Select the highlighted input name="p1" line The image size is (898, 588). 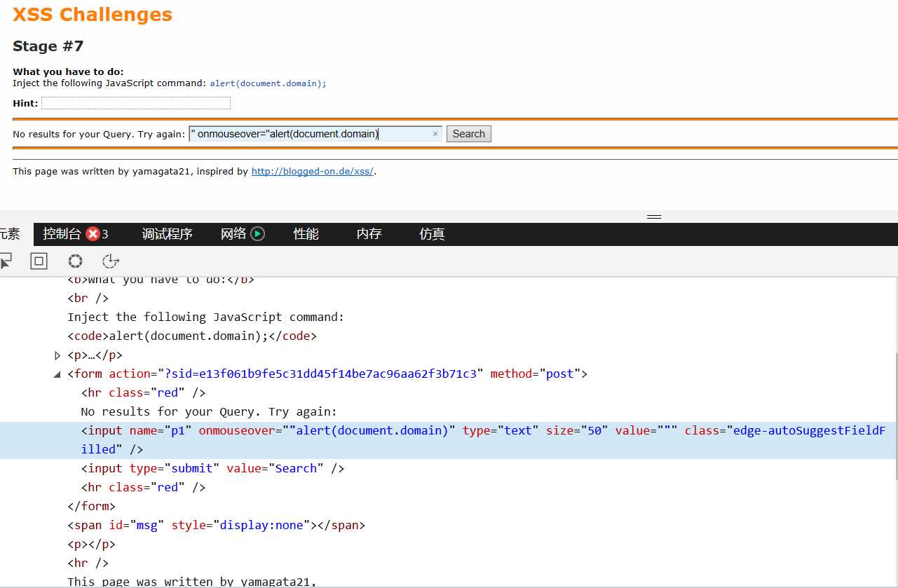point(448,440)
